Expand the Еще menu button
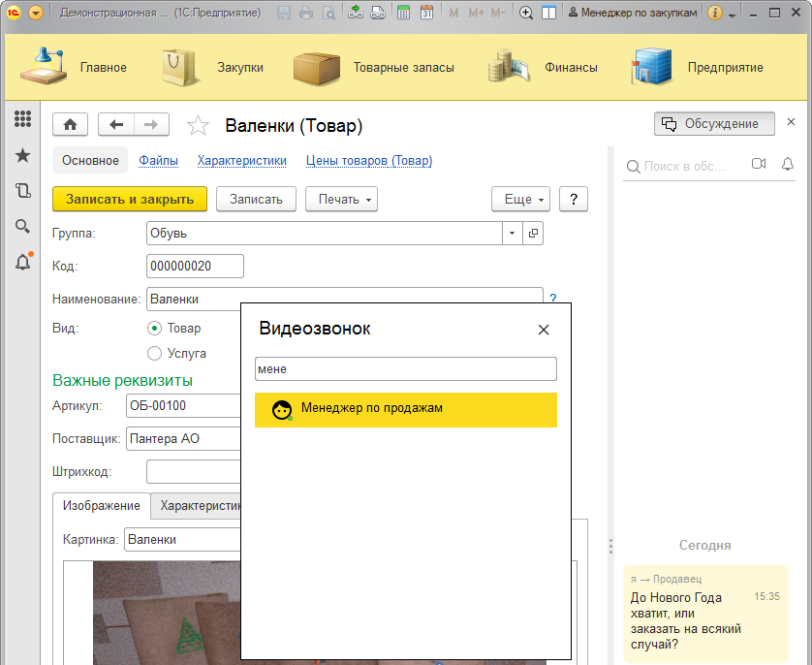This screenshot has height=665, width=812. (520, 200)
